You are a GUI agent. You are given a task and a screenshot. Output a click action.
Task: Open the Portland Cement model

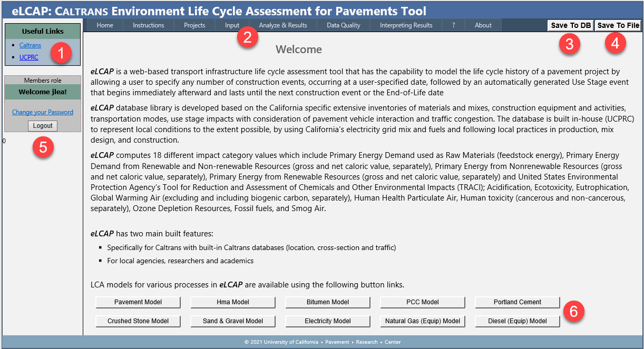pos(517,302)
